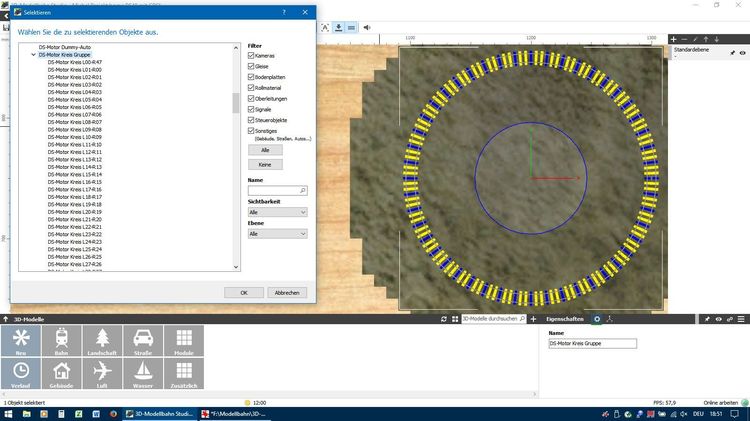The height and width of the screenshot is (421, 750).
Task: Toggle the Steuerobjekte filter checkbox
Action: 251,120
